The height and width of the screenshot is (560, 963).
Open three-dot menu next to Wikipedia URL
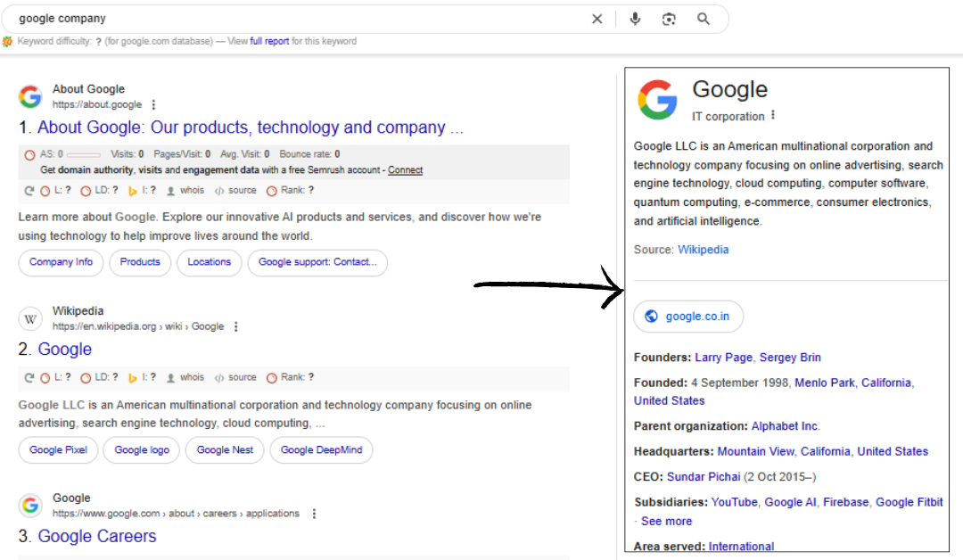(236, 327)
